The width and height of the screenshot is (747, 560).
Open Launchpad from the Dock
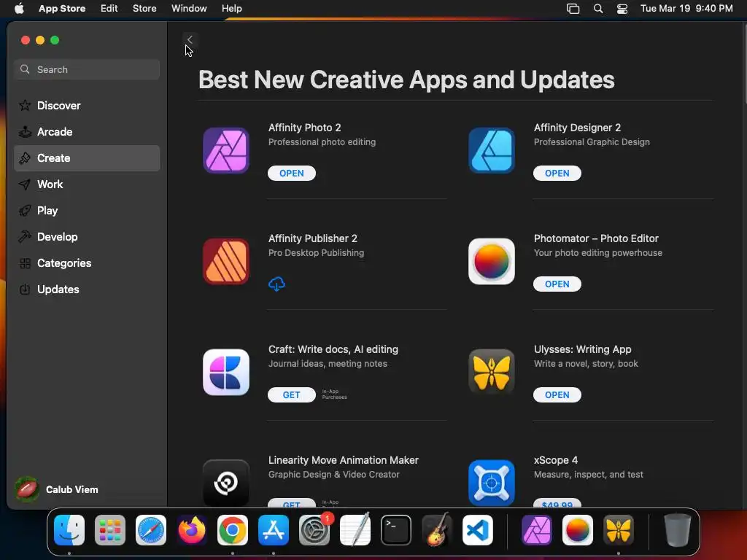click(x=110, y=530)
